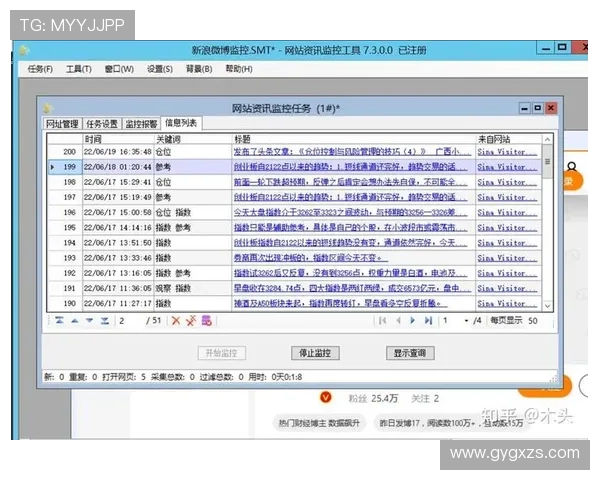Switch to the 任务设置 tab

pos(102,124)
